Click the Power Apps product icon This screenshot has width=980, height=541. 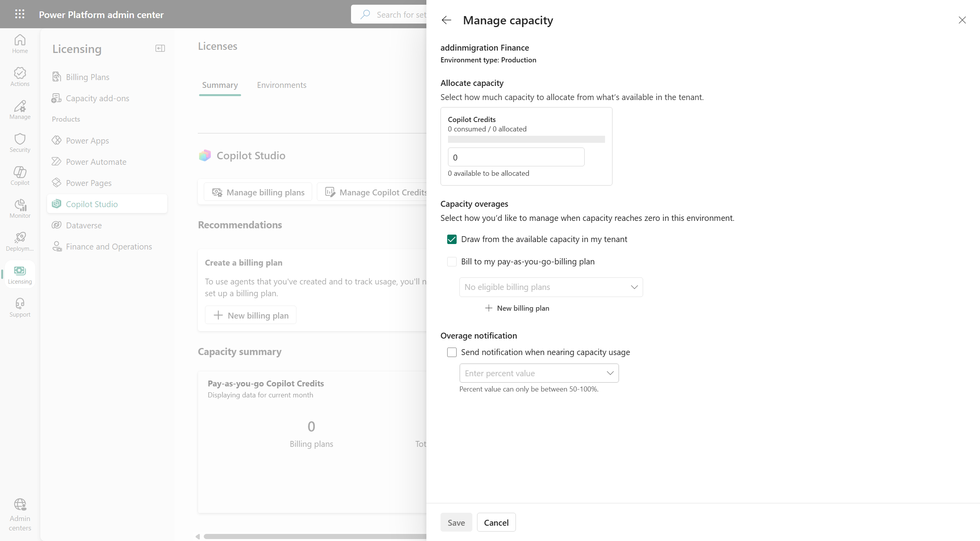(x=57, y=140)
